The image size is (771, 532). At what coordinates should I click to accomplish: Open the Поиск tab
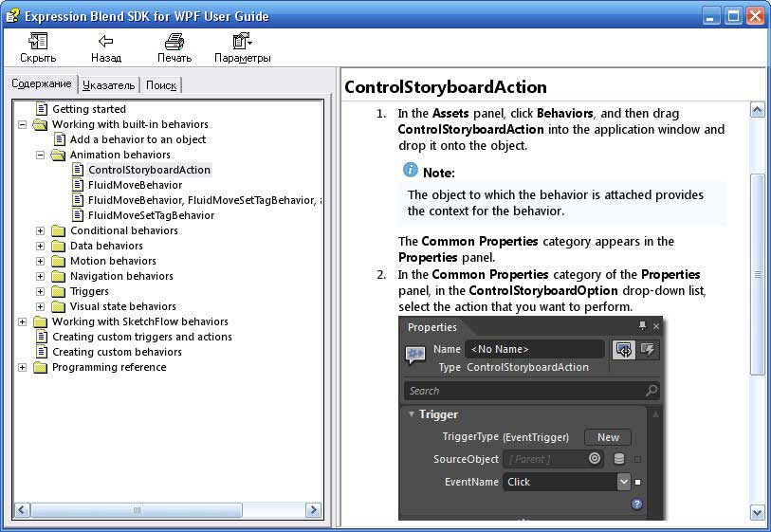161,85
